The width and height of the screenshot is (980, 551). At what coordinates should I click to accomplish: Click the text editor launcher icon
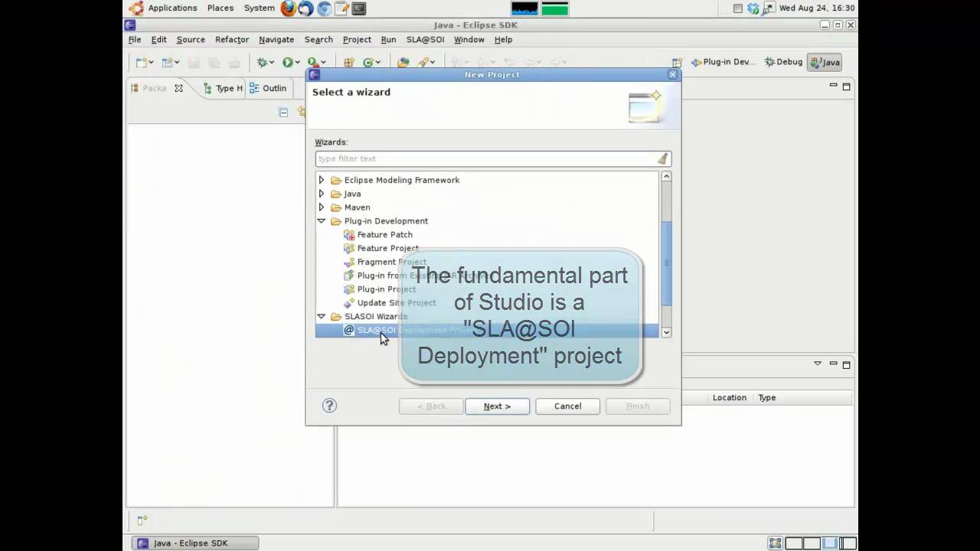pos(341,8)
